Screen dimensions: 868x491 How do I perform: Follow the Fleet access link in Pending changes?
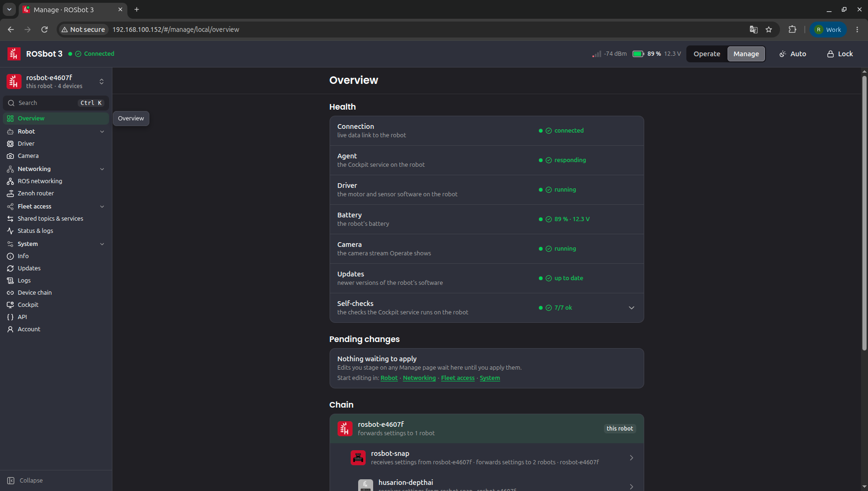coord(457,378)
